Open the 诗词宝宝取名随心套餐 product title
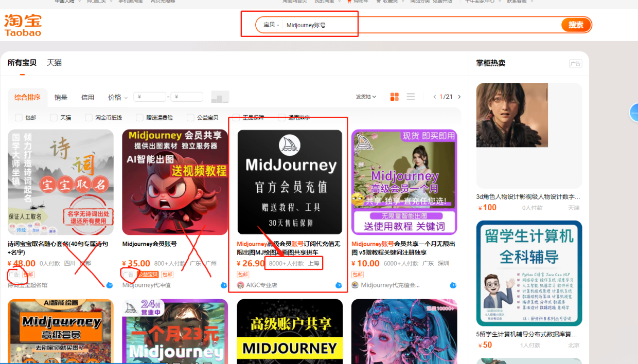 click(58, 248)
